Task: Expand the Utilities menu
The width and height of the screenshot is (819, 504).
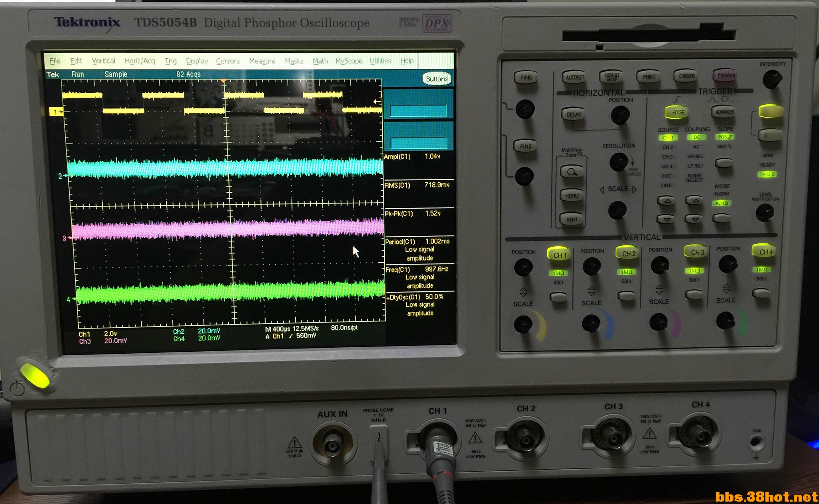Action: click(380, 61)
